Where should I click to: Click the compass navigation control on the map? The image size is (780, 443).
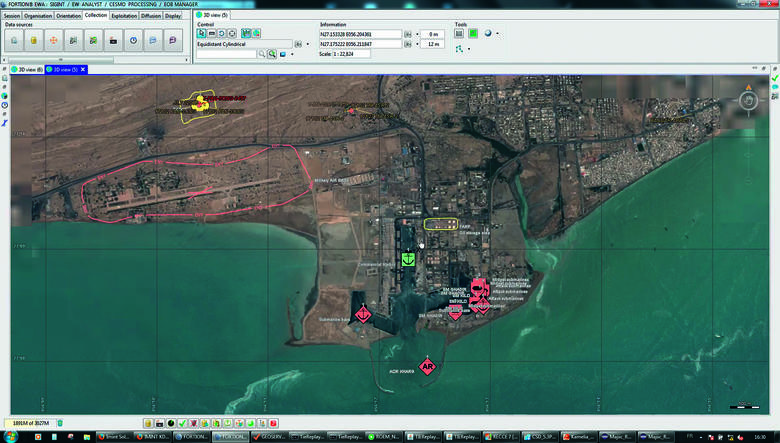point(749,100)
